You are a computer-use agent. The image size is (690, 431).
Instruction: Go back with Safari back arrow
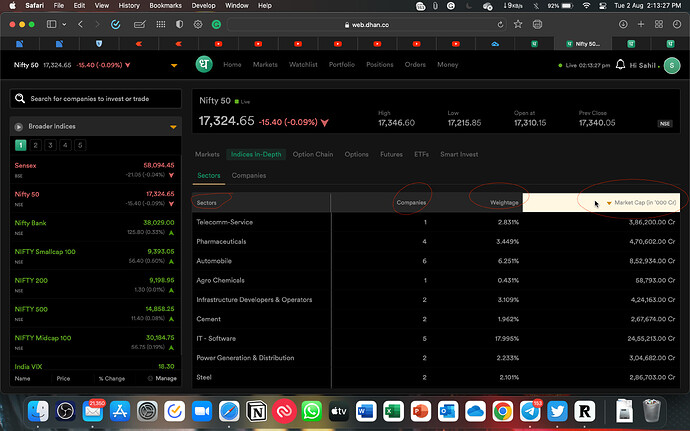(x=81, y=24)
